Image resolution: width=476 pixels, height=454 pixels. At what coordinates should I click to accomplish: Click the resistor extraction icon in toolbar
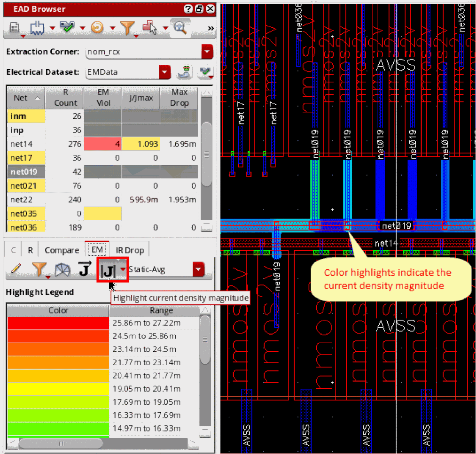[38, 28]
